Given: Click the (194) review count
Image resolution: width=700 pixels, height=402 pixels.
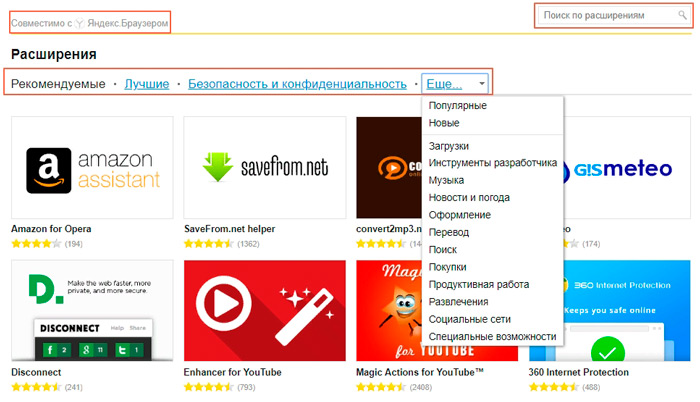Looking at the screenshot, I should 74,244.
